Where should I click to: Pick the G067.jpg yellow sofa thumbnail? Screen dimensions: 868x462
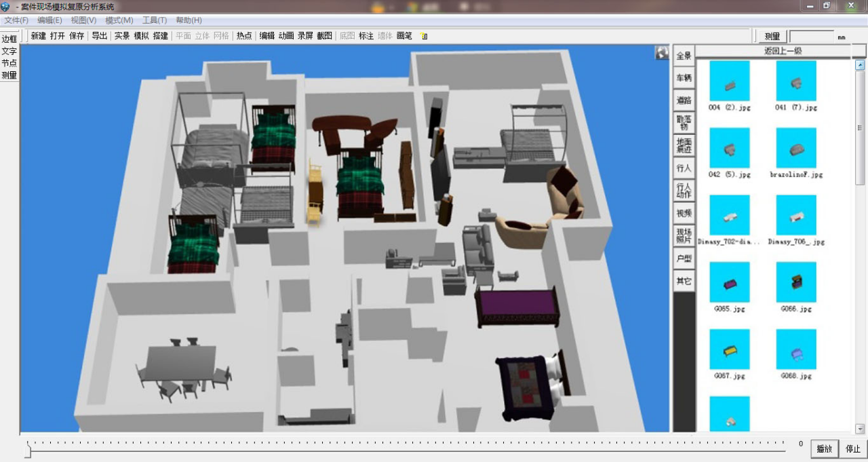click(729, 349)
